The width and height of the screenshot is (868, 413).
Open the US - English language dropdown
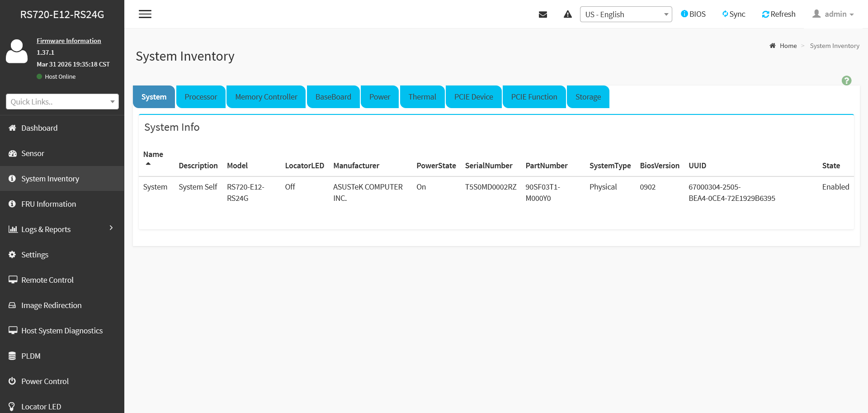pyautogui.click(x=626, y=14)
